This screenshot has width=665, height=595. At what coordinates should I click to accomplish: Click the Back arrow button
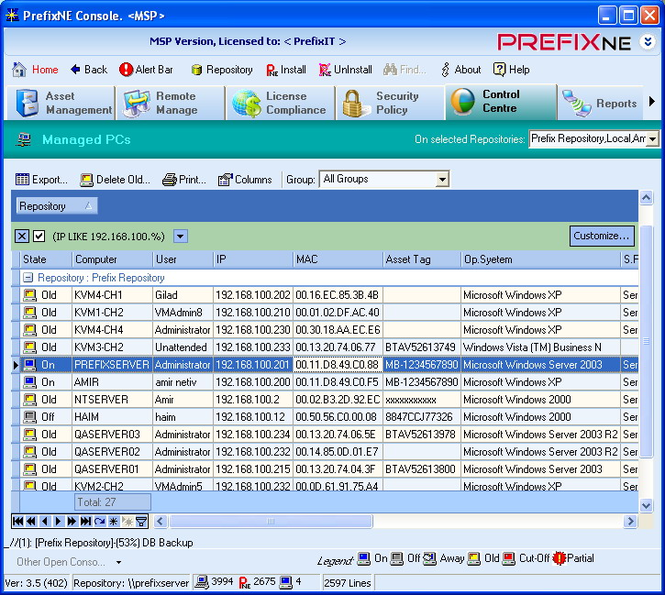(x=89, y=70)
